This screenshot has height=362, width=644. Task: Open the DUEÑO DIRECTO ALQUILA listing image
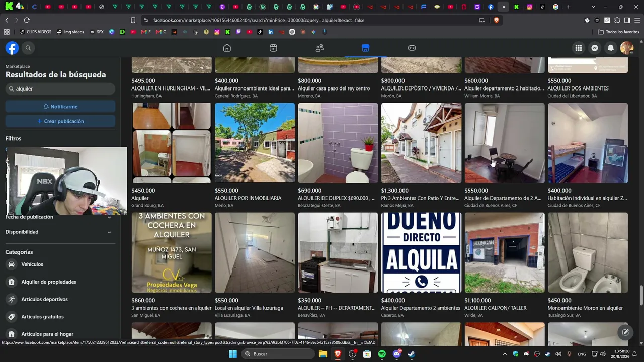pos(421,252)
